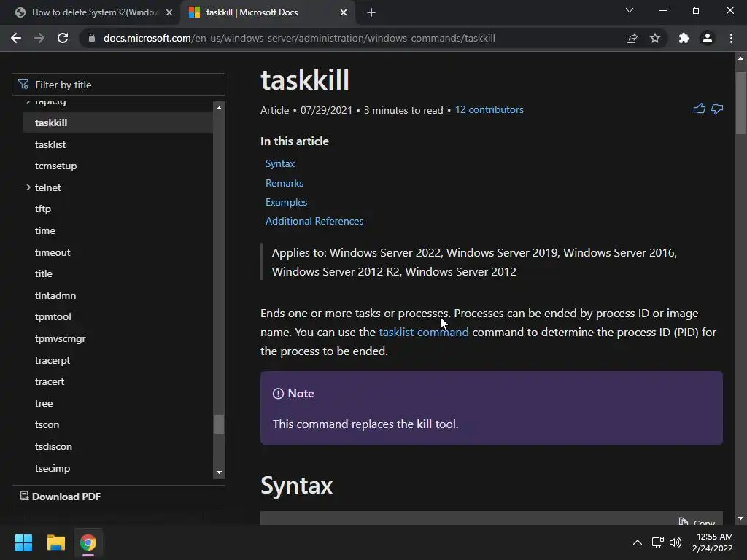The height and width of the screenshot is (560, 747).
Task: Open the Chrome three-dot menu
Action: 731,38
